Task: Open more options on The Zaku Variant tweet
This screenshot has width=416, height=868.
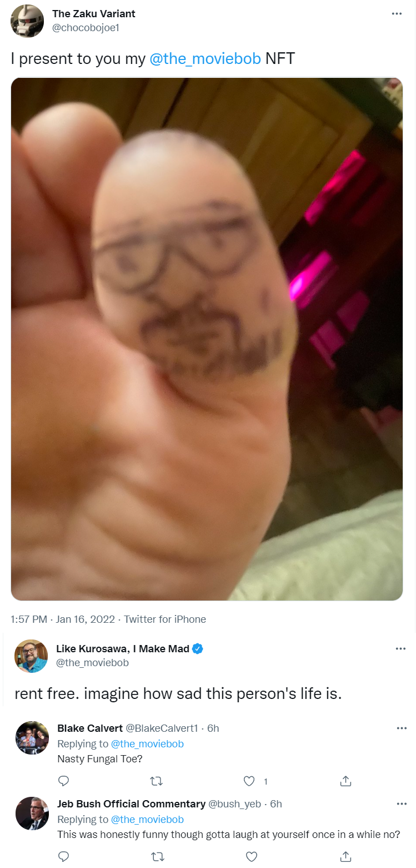Action: [x=397, y=14]
